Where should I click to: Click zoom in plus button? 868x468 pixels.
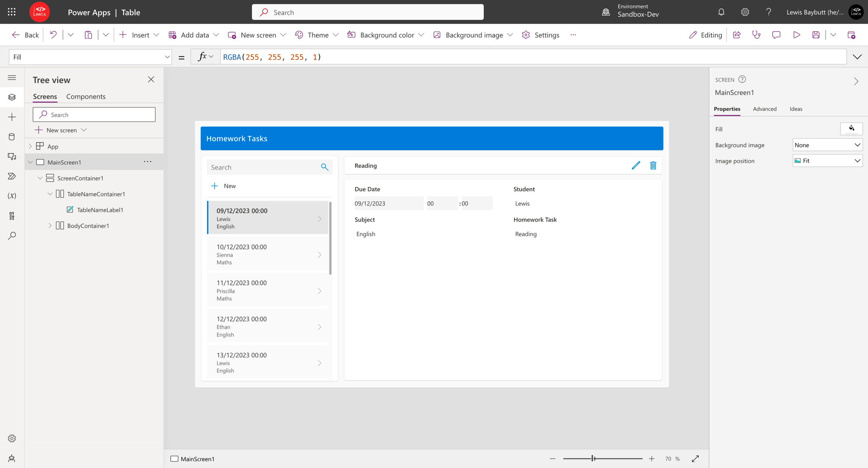[651, 458]
